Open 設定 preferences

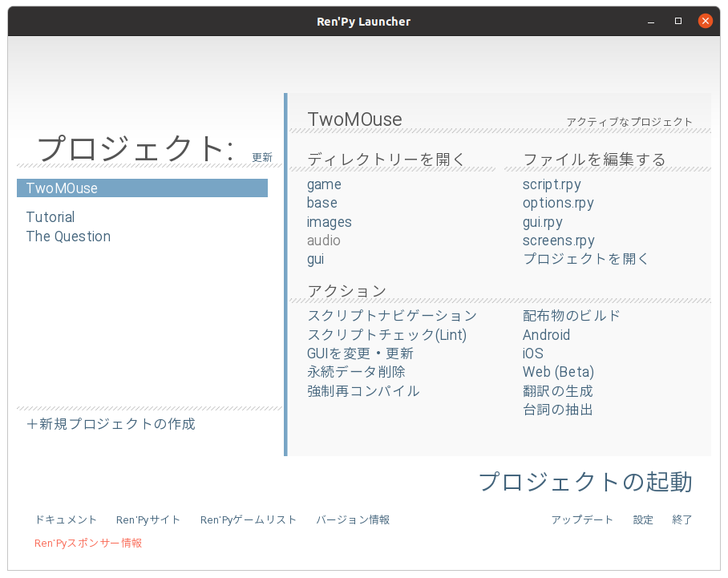(x=643, y=519)
